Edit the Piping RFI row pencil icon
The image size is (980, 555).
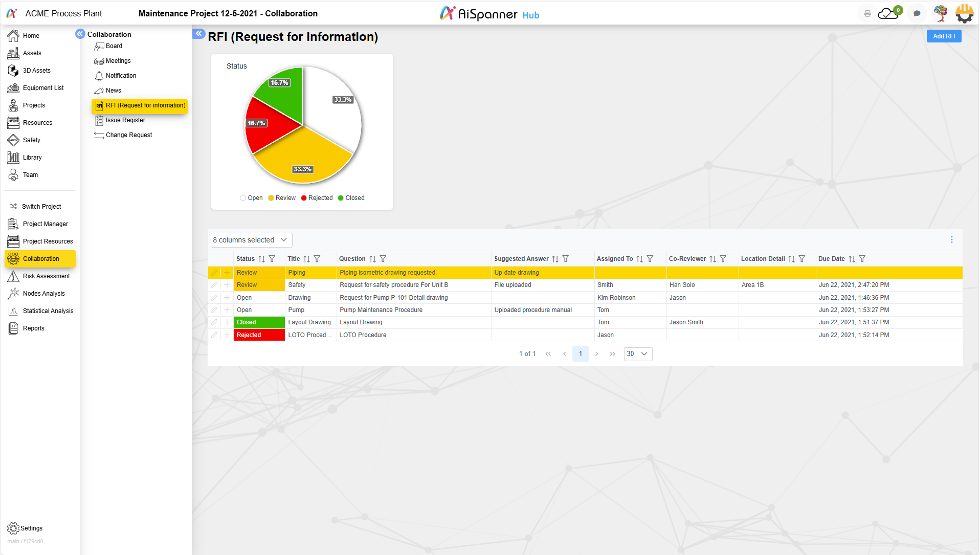214,273
